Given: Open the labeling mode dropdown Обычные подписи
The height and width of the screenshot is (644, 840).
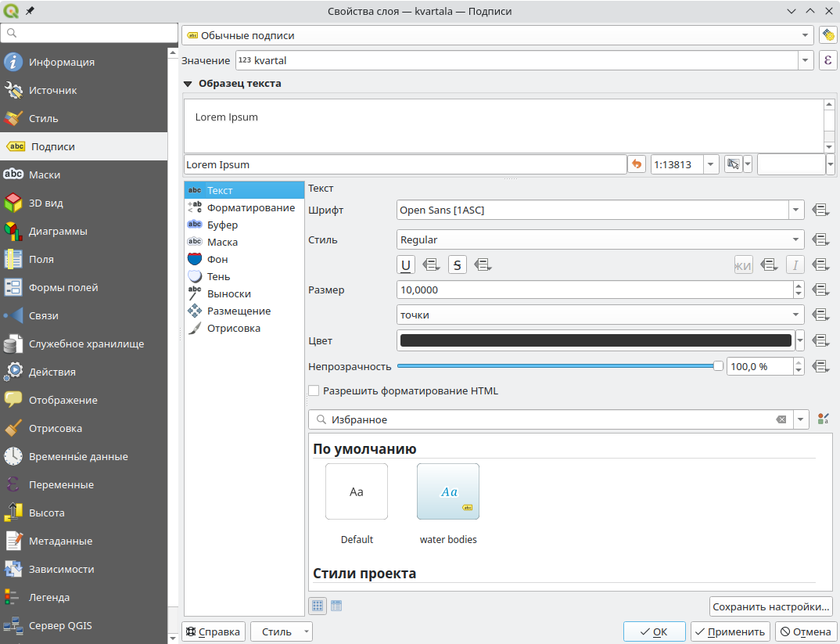Looking at the screenshot, I should [x=497, y=35].
